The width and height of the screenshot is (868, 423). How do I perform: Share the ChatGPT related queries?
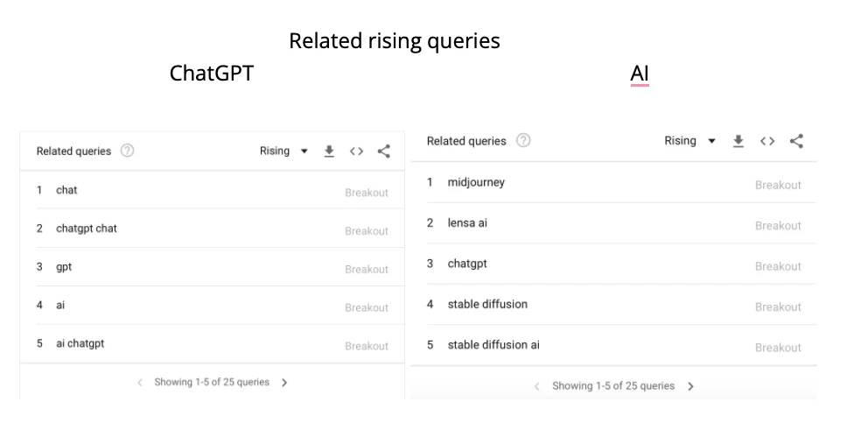(383, 152)
